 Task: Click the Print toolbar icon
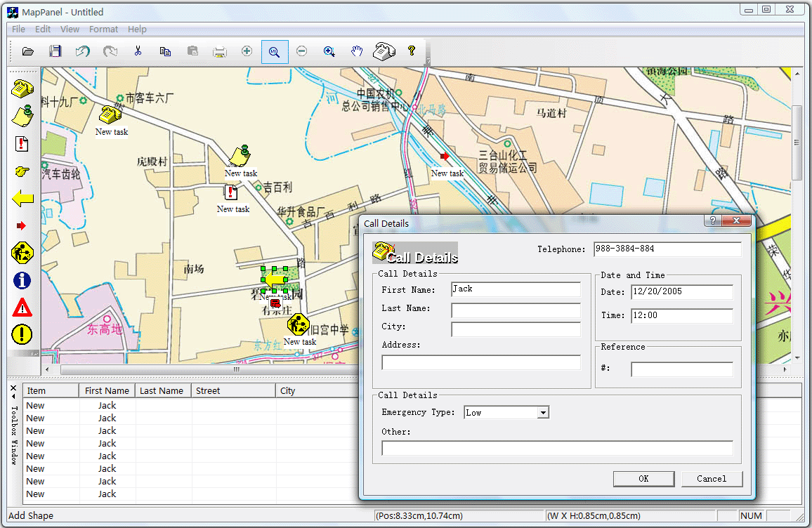[220, 51]
